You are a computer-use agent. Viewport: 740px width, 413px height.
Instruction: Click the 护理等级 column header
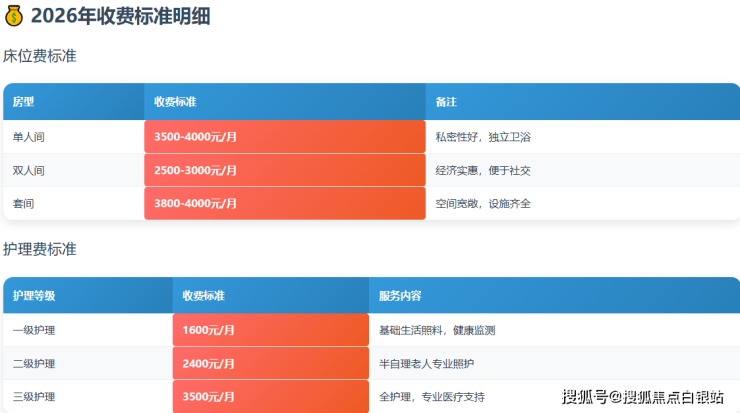click(34, 296)
